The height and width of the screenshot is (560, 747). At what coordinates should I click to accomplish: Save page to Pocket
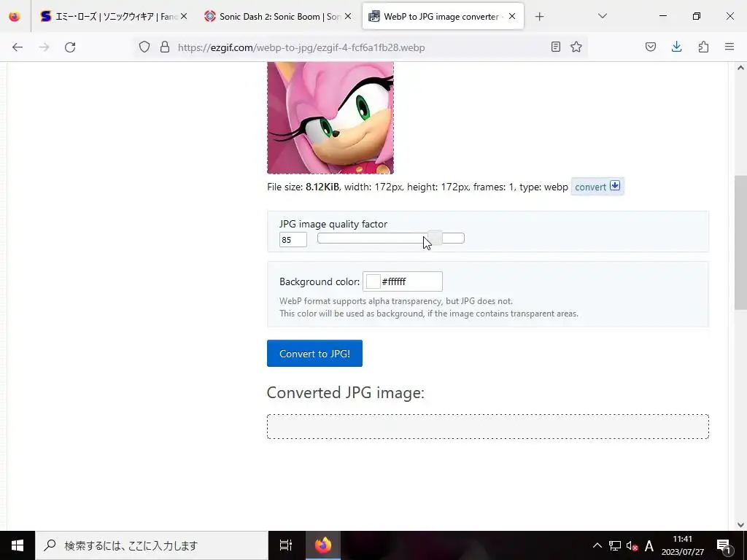tap(650, 47)
